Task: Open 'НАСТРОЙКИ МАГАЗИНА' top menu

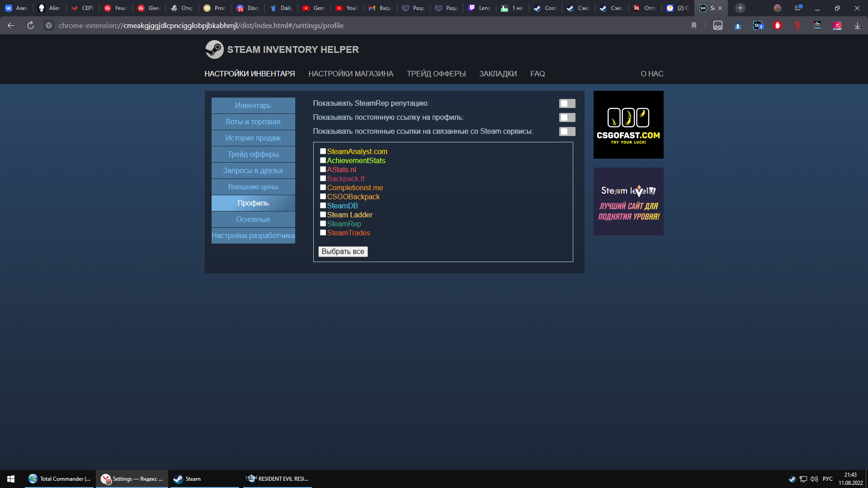Action: click(351, 74)
